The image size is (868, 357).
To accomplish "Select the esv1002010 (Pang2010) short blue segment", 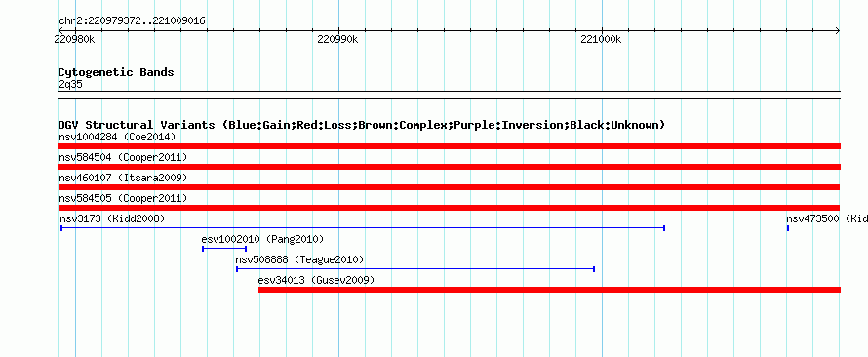I will tap(224, 249).
